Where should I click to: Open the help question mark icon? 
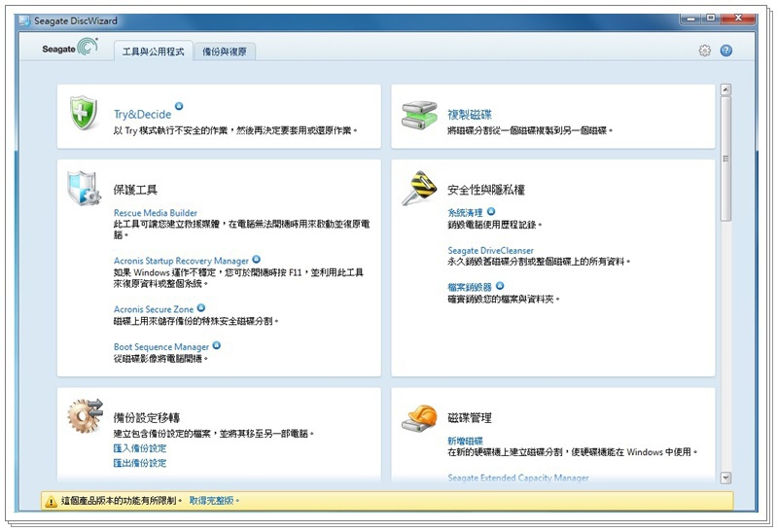[725, 51]
